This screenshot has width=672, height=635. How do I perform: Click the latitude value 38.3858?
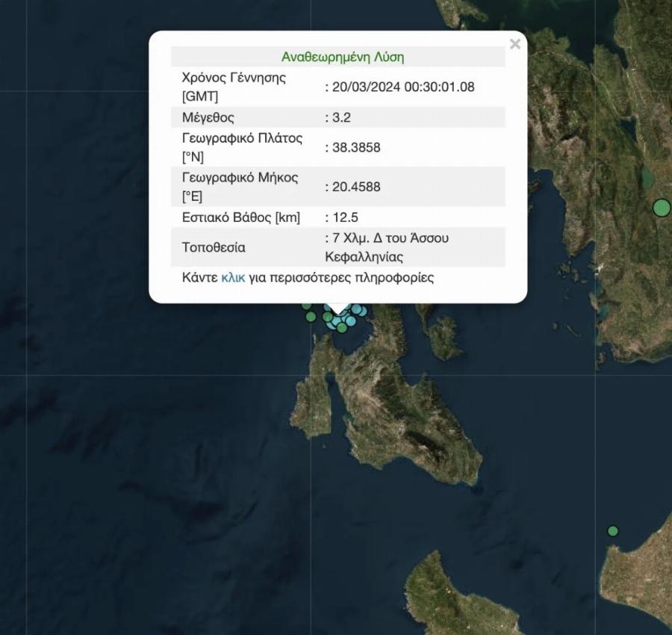[355, 147]
